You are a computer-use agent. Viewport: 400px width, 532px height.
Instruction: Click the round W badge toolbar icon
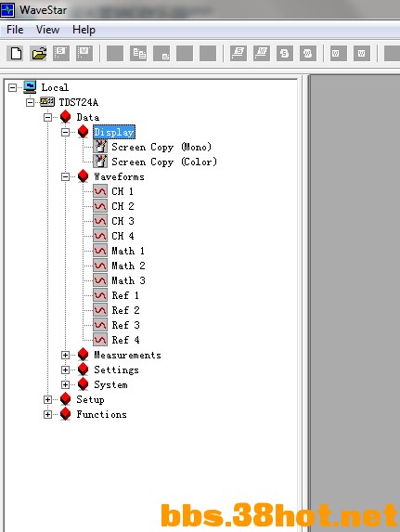pos(308,54)
